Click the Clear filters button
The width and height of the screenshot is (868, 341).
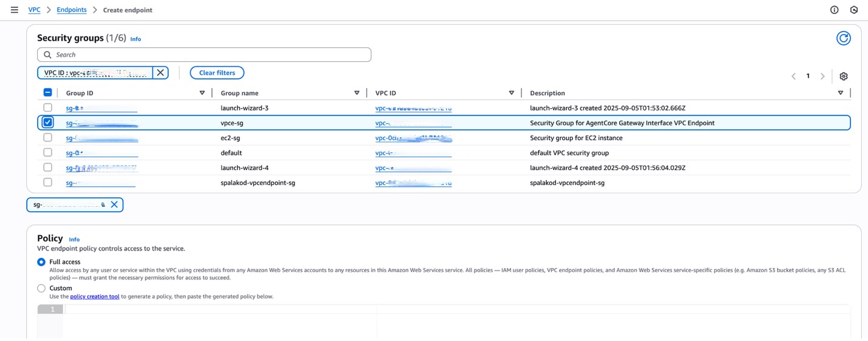click(x=217, y=73)
